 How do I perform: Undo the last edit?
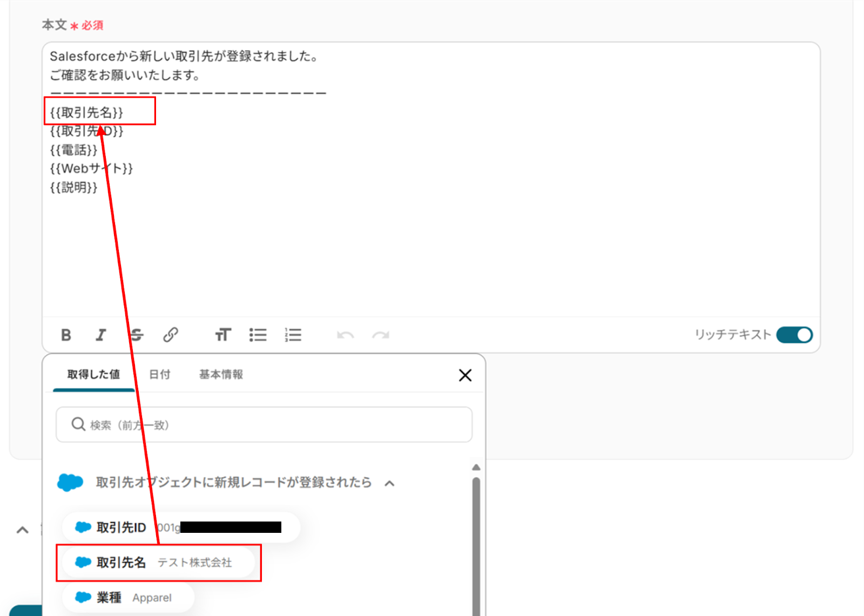pyautogui.click(x=345, y=335)
